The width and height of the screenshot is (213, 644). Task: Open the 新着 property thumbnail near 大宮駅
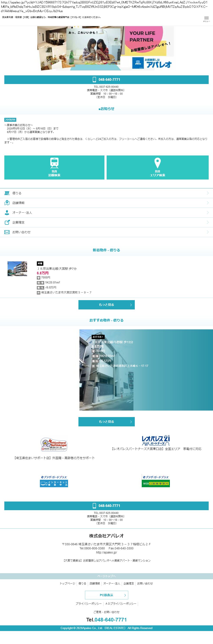coord(17,269)
